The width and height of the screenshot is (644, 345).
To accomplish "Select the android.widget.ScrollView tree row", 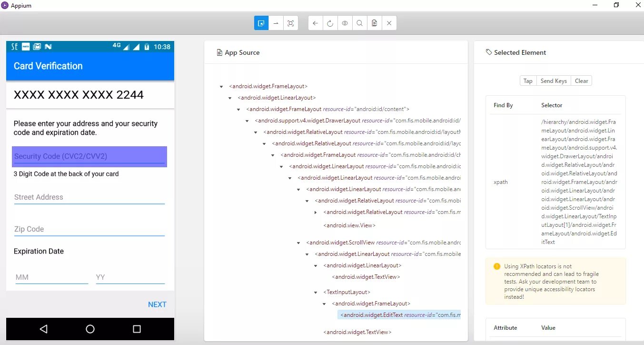I will pos(383,243).
